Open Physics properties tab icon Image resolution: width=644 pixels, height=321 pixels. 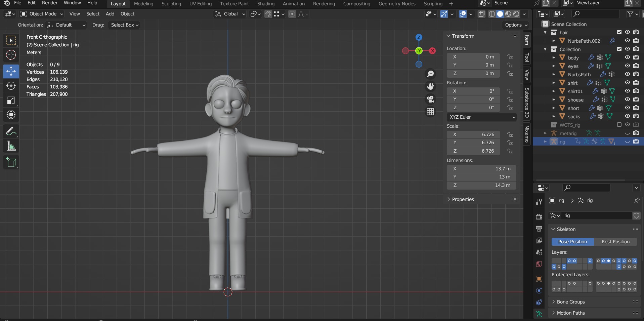tap(539, 290)
